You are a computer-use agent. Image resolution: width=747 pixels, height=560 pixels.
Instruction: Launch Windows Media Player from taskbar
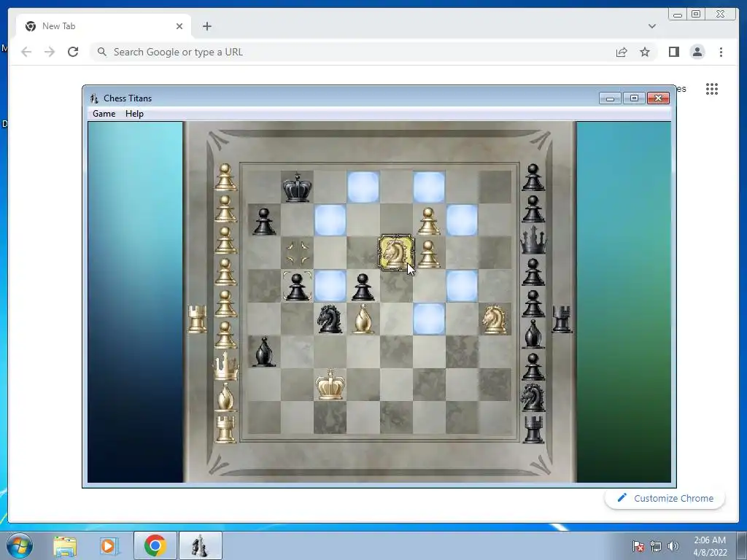point(108,545)
